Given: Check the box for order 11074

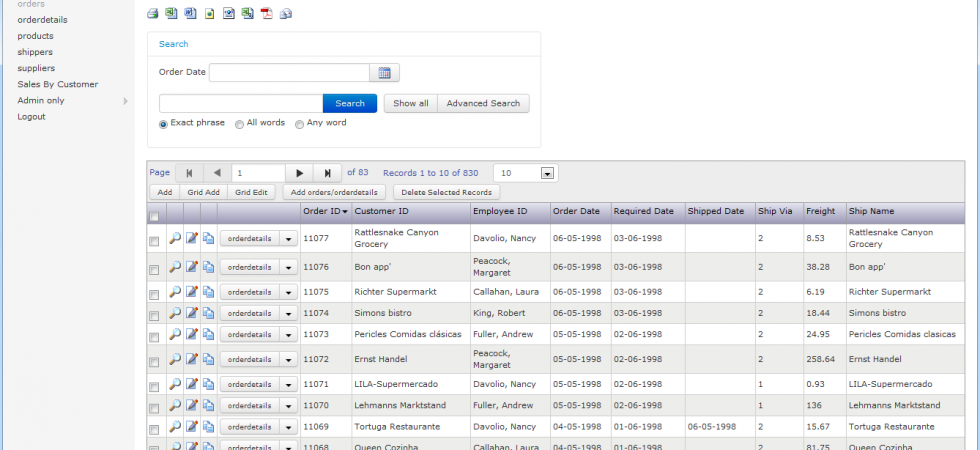Looking at the screenshot, I should 154,314.
